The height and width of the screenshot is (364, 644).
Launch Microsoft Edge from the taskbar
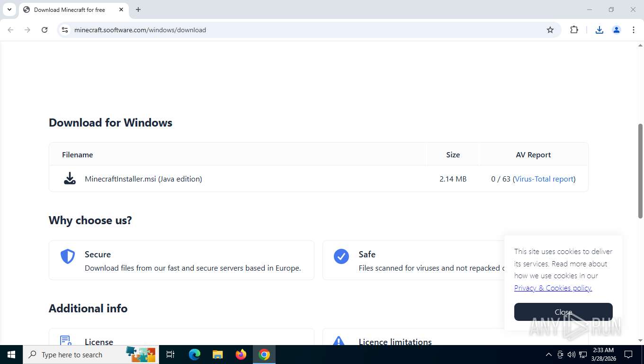194,355
